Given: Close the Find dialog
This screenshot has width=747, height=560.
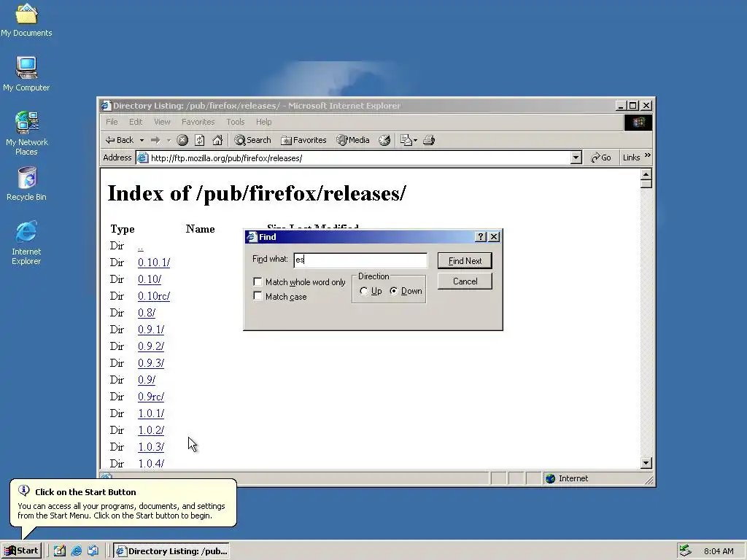Looking at the screenshot, I should pos(494,237).
